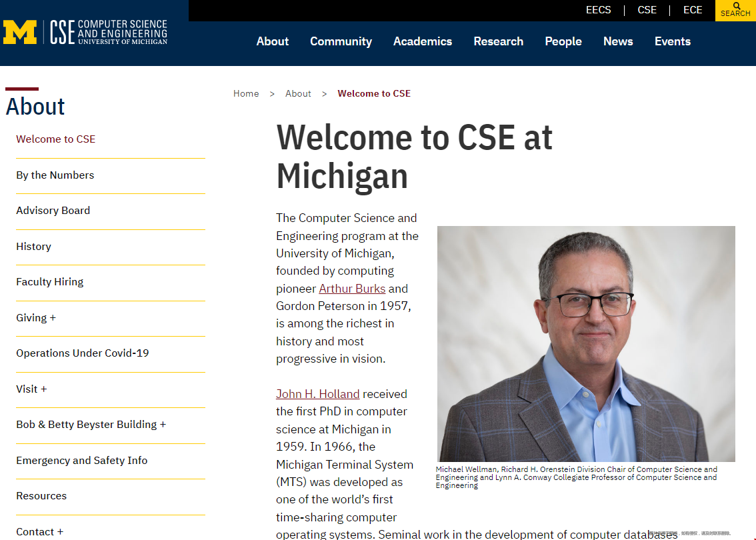
Task: Open By the Numbers sidebar page
Action: click(55, 175)
